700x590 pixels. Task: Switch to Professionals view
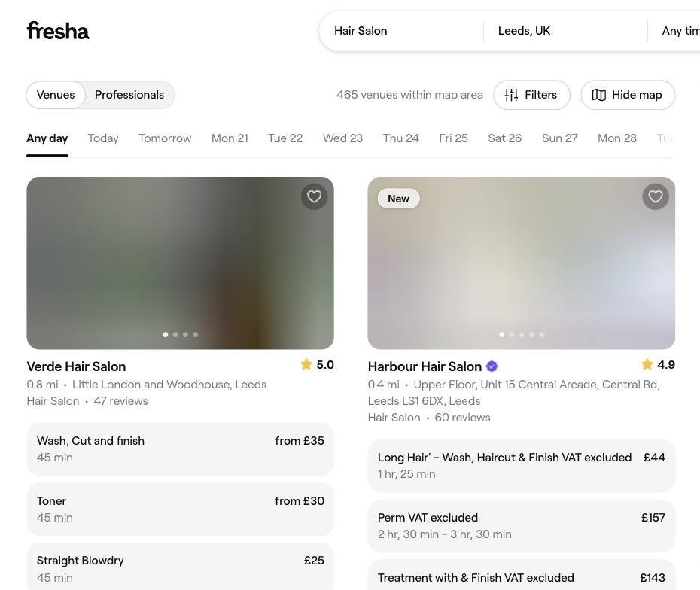pyautogui.click(x=129, y=95)
